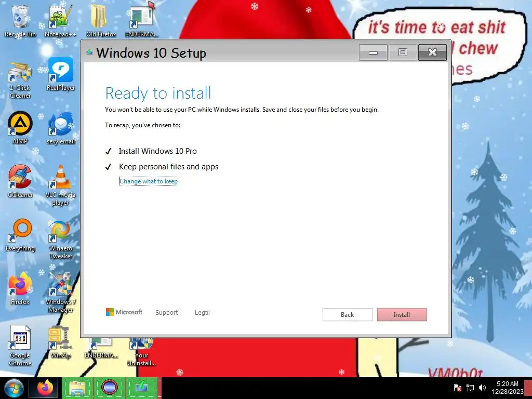Launch CCleaner from the desktop
This screenshot has height=399, width=532.
click(20, 181)
